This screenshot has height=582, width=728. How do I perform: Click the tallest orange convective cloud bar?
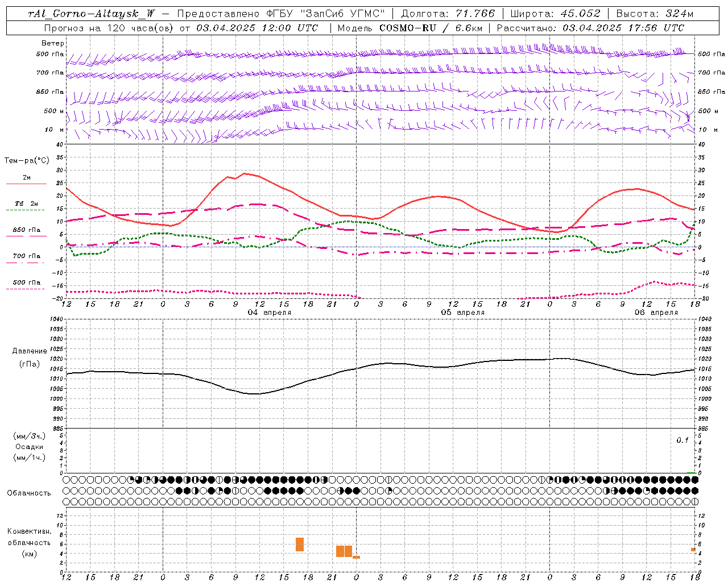(300, 544)
